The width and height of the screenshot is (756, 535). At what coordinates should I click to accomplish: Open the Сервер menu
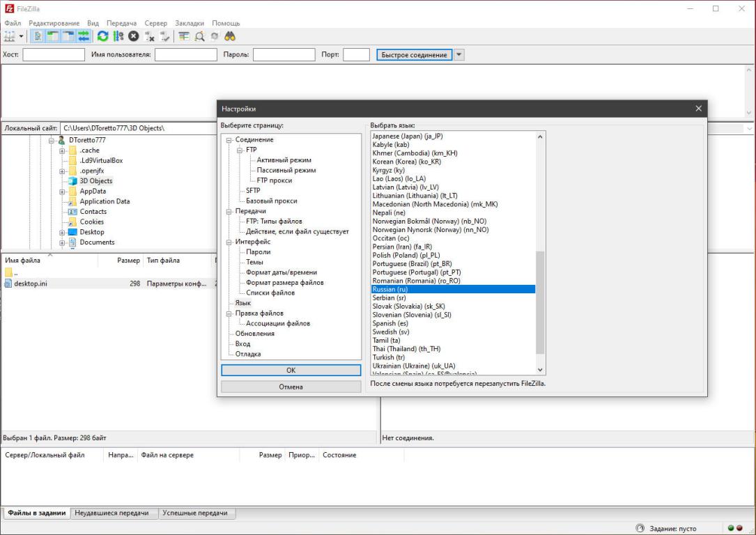coord(155,23)
